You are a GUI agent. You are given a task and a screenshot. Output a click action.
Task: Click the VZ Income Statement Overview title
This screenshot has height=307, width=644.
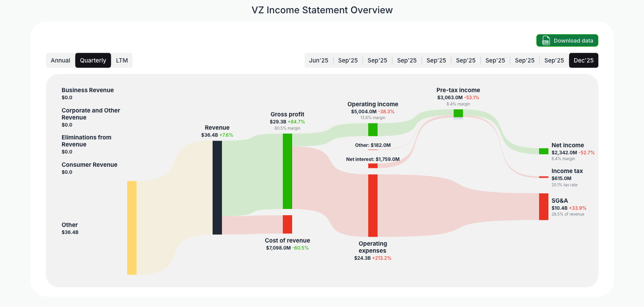(322, 10)
